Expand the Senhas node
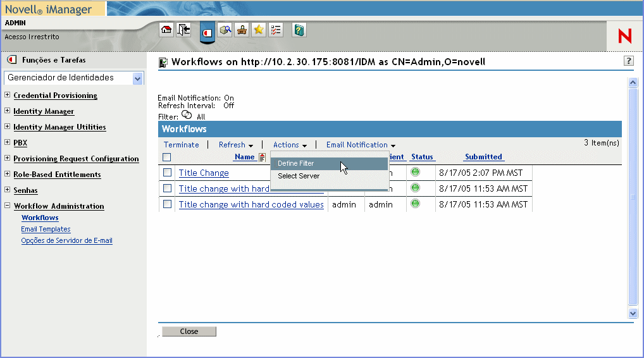Viewport: 644px width, 358px height. (8, 190)
